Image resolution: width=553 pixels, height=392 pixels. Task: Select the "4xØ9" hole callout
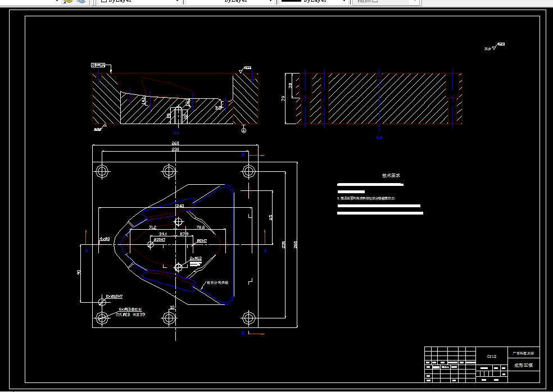[x=105, y=239]
